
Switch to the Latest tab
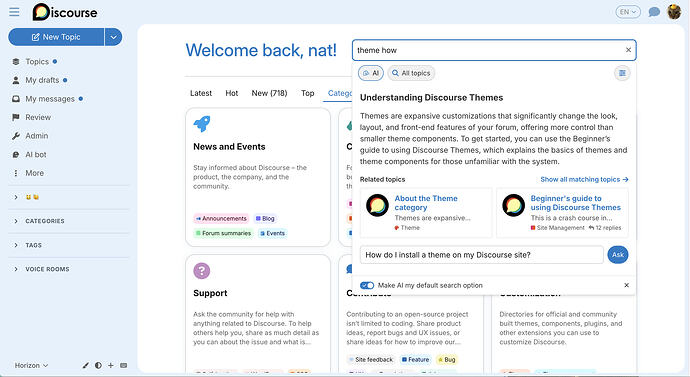201,93
